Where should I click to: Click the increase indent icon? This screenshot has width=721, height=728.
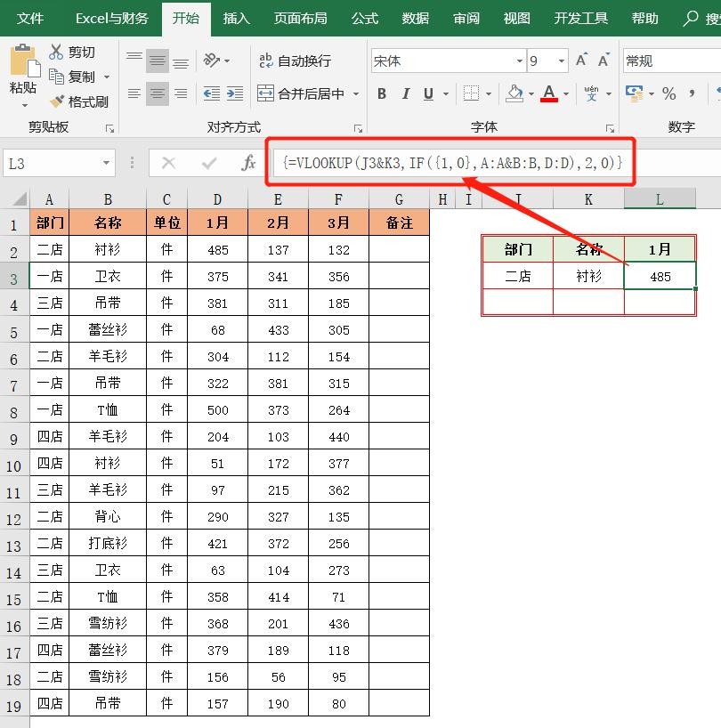click(234, 93)
